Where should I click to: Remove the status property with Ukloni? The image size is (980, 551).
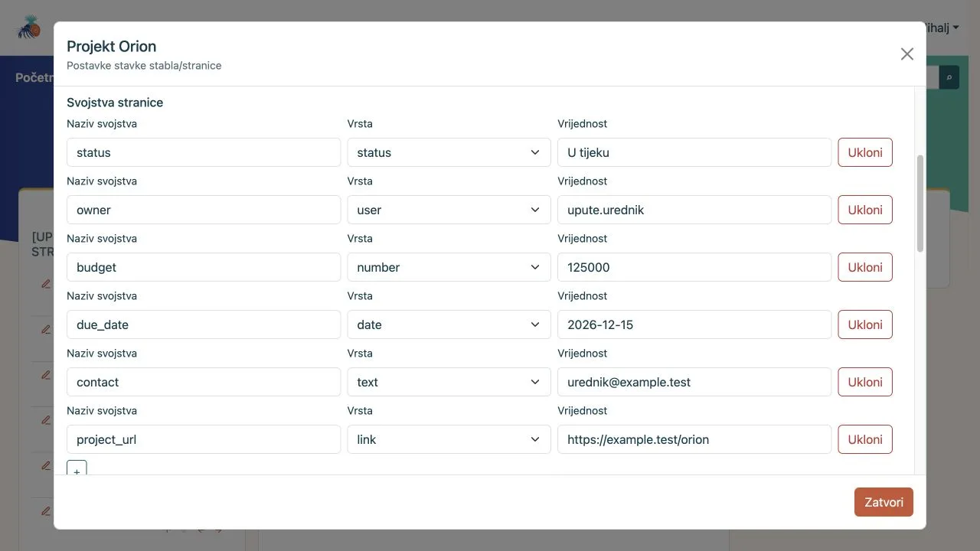coord(865,152)
